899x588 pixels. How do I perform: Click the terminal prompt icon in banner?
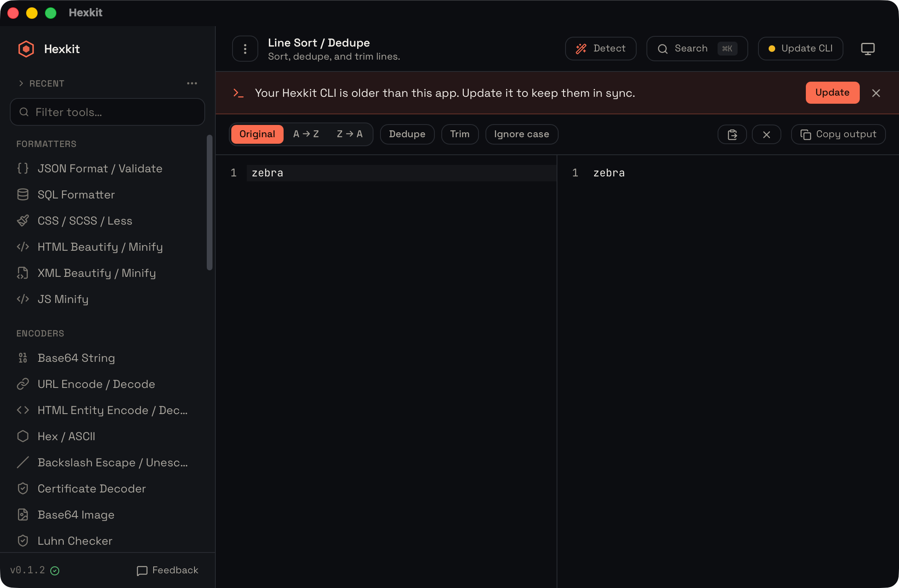click(x=238, y=93)
